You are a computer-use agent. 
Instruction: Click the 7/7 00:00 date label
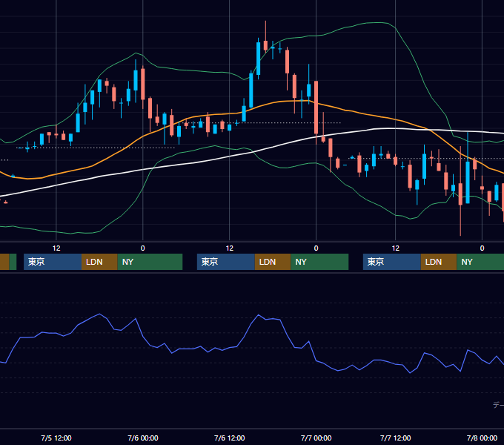click(x=316, y=438)
